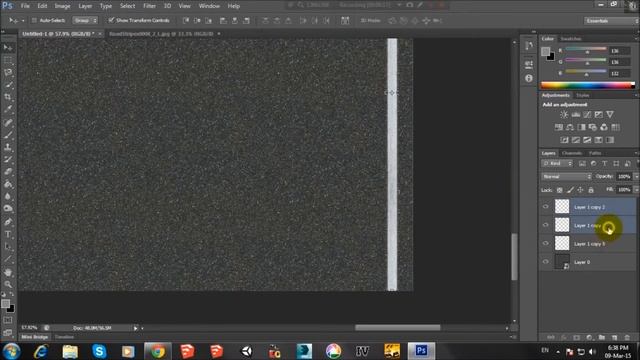Select the Clone Stamp tool
The height and width of the screenshot is (360, 640).
pos(8,147)
